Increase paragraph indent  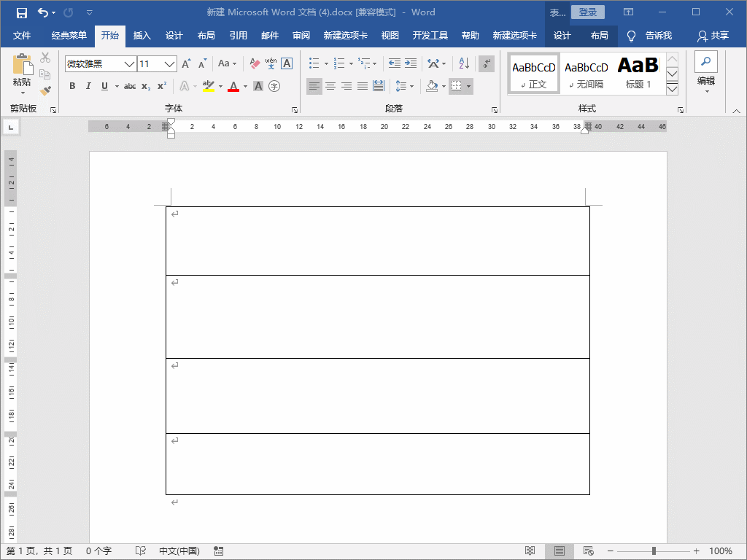(x=411, y=63)
